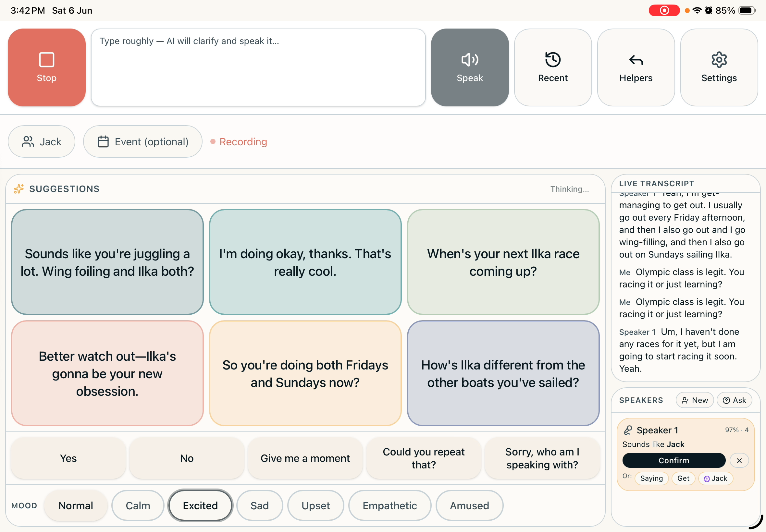Tap the "97% · 4" speaker confidence text

click(x=736, y=430)
